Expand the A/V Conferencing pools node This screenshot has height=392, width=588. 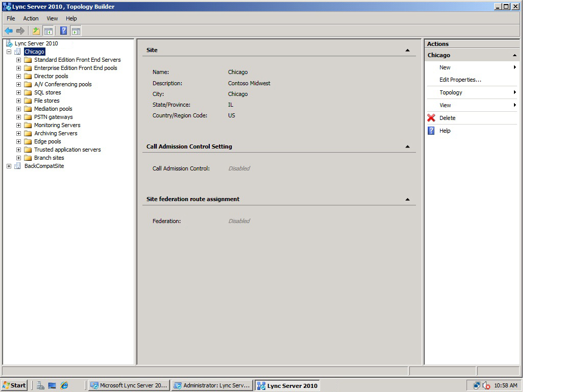click(x=18, y=84)
